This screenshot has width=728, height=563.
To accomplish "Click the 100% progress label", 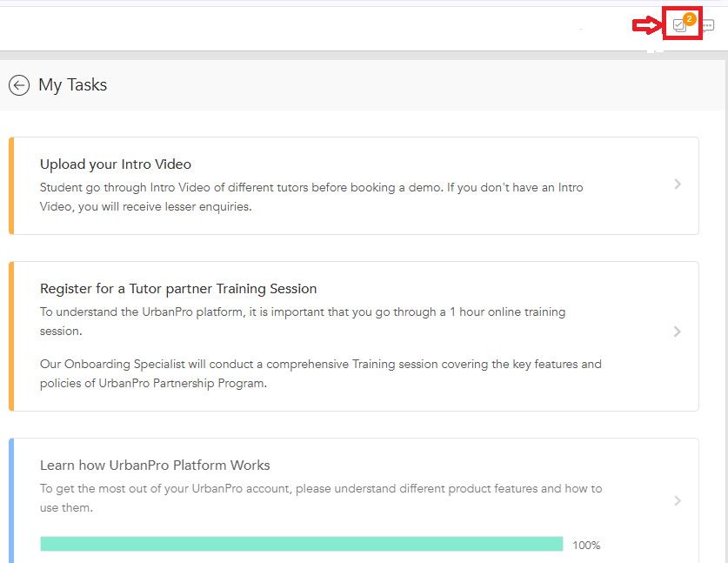I will tap(586, 546).
